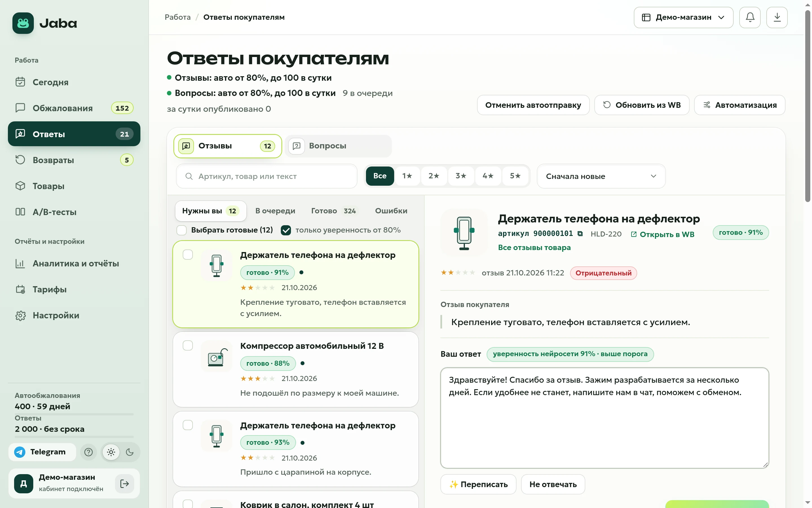
Task: Click Обновить из WB button
Action: click(x=641, y=105)
